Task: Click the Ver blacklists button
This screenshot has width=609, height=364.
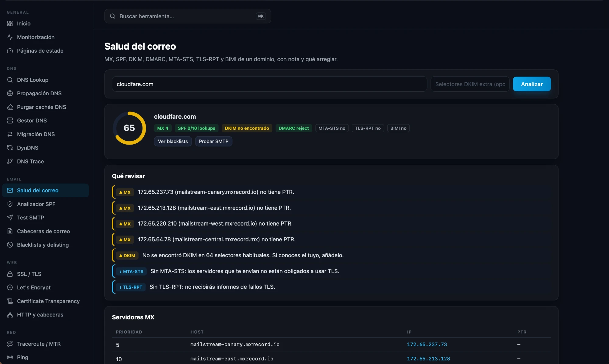Action: (x=173, y=141)
